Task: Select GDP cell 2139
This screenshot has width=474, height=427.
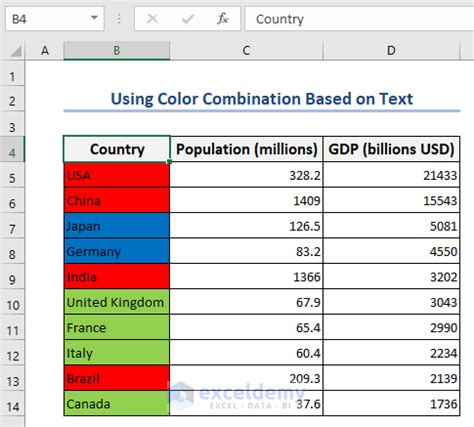Action: tap(391, 378)
